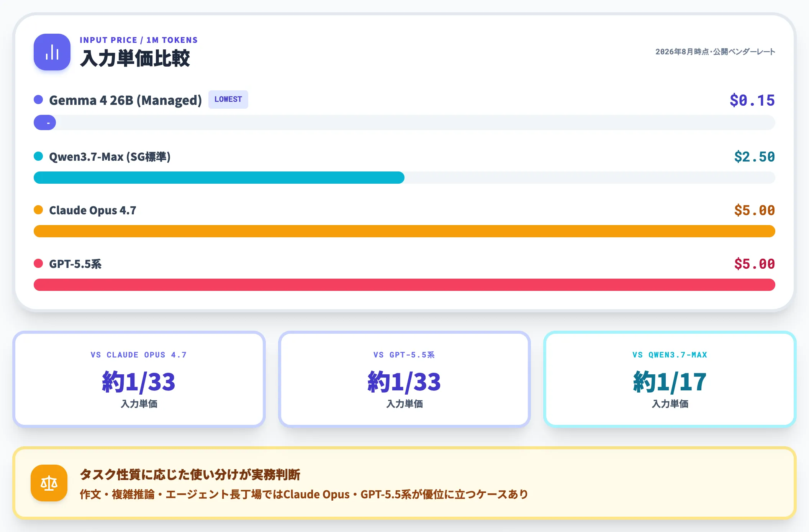Screen dimensions: 809x532
Task: Click the orange dot beside Claude Opus 4.7
Action: (x=38, y=210)
